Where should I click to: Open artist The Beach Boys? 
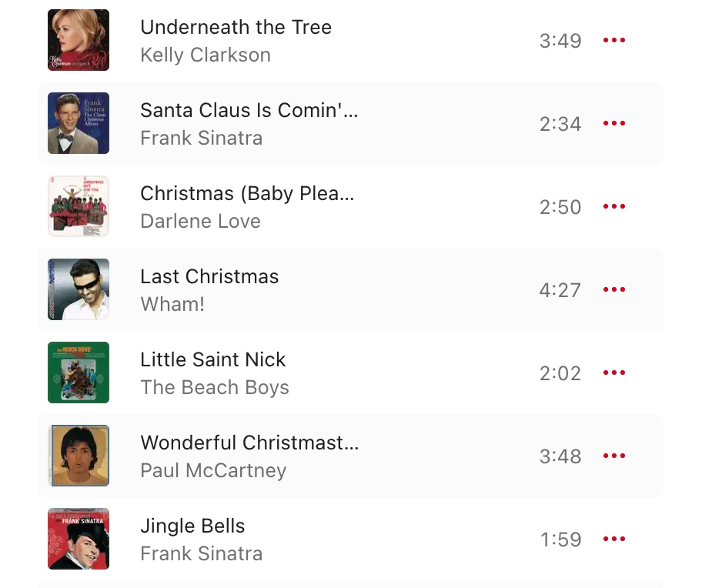tap(215, 388)
